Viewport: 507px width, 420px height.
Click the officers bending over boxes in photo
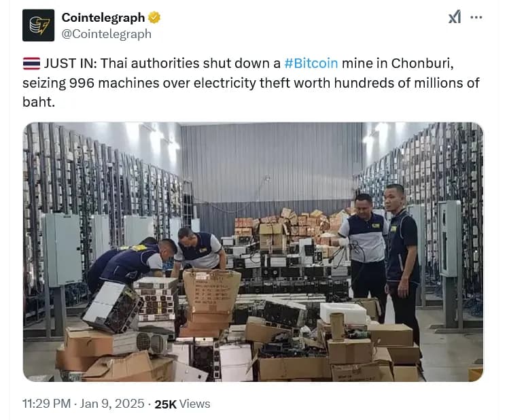pyautogui.click(x=155, y=259)
